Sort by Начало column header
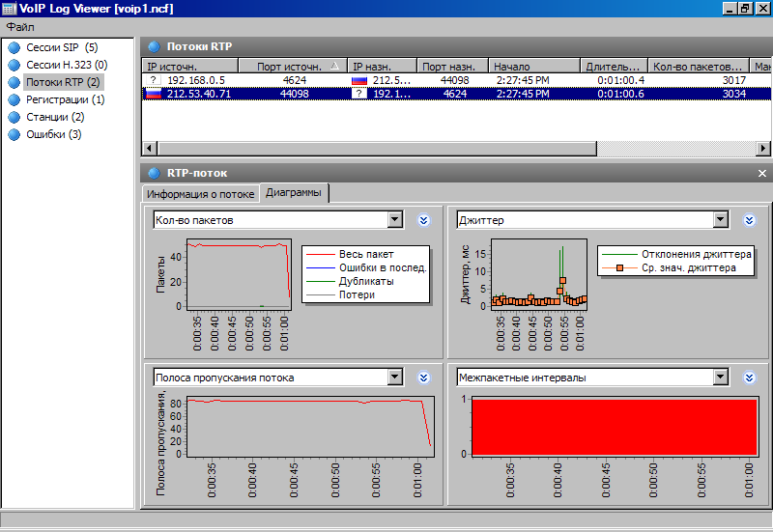 coord(534,66)
